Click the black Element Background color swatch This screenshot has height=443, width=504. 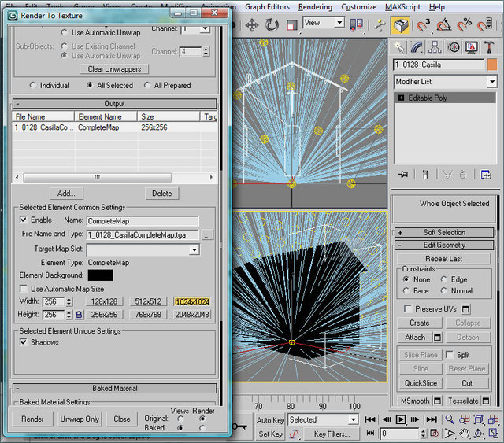point(100,275)
